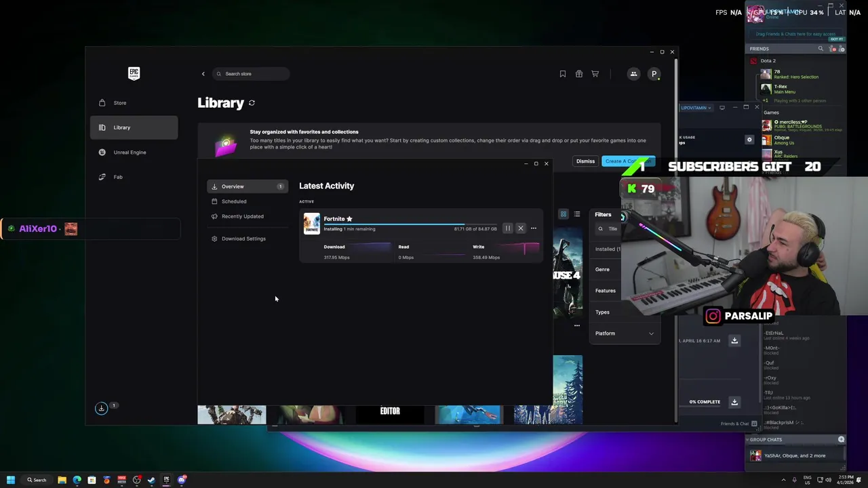
Task: Click the Just Cause 4 game cover
Action: (568, 273)
